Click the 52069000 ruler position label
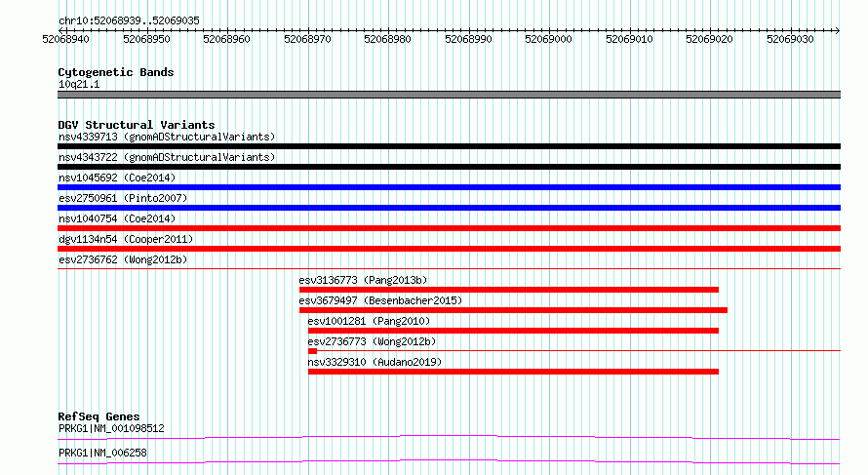868x475 pixels. tap(548, 39)
